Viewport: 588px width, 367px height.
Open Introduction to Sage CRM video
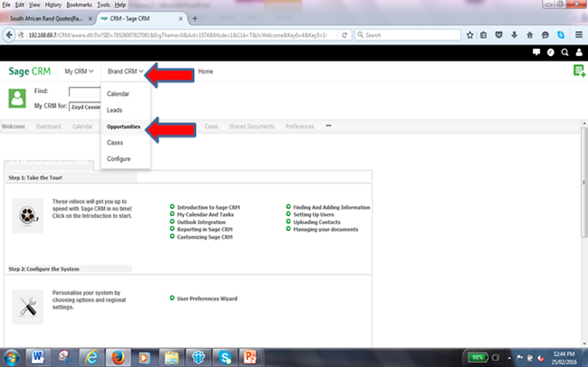pos(208,208)
